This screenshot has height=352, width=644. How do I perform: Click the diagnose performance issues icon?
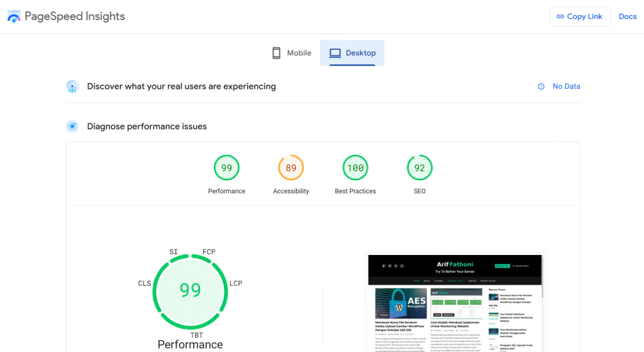coord(72,126)
